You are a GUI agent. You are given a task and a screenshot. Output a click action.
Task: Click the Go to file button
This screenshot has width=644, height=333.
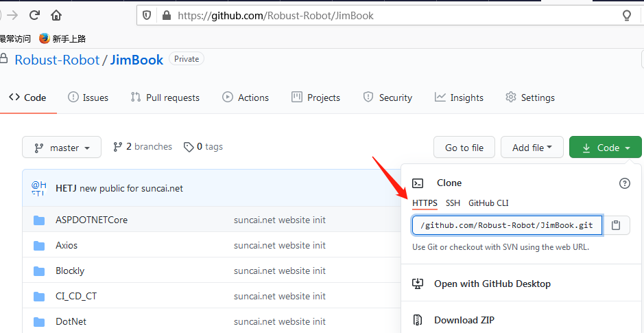pos(464,148)
